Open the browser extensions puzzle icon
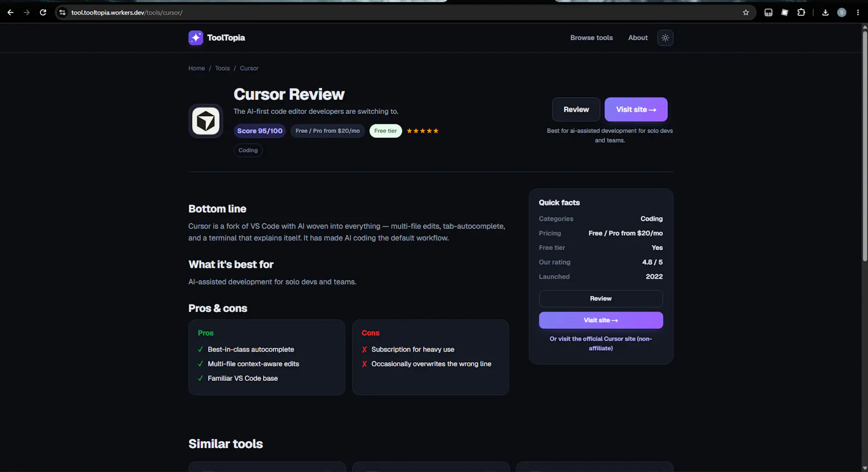 point(801,12)
